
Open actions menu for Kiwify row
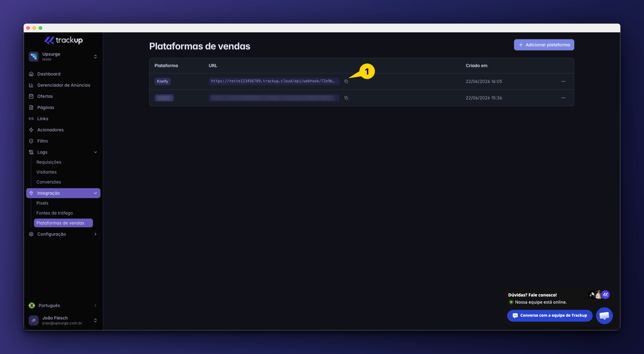563,81
